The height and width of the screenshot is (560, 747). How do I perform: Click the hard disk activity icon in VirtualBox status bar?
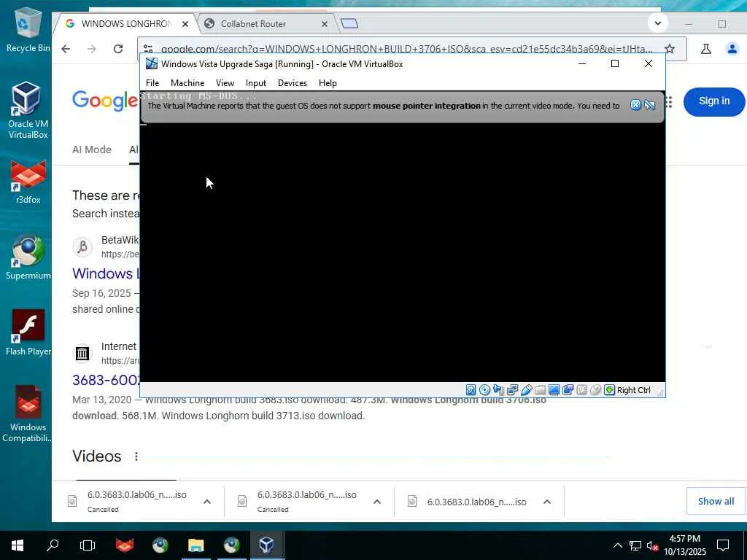click(x=471, y=390)
